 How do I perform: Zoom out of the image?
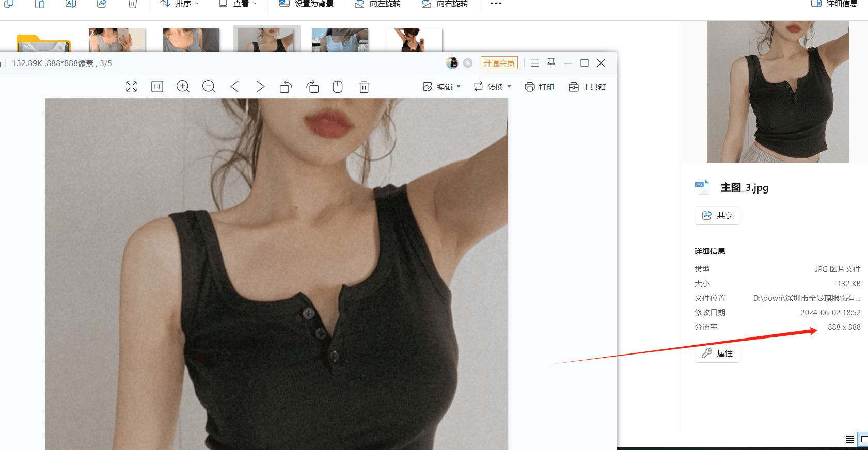click(x=209, y=87)
